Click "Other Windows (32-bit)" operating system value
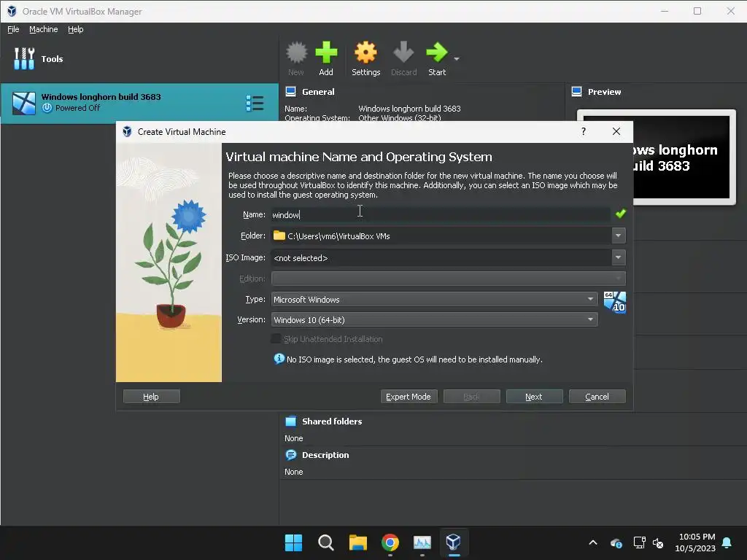The height and width of the screenshot is (560, 747). click(x=400, y=118)
